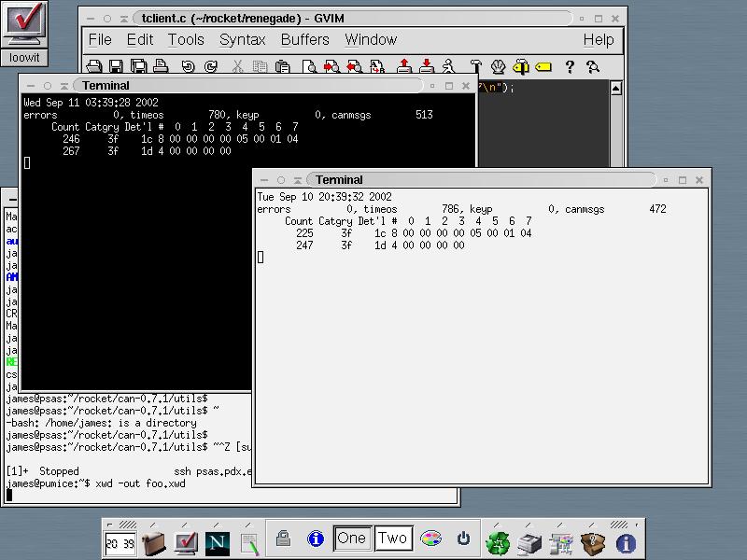The image size is (747, 560).
Task: Click 'Wed Sep 11 03:39:28 2002' in black terminal
Action: click(x=91, y=103)
